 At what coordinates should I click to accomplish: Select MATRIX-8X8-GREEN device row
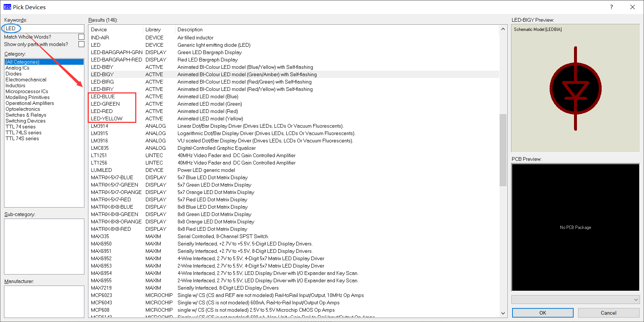(294, 214)
